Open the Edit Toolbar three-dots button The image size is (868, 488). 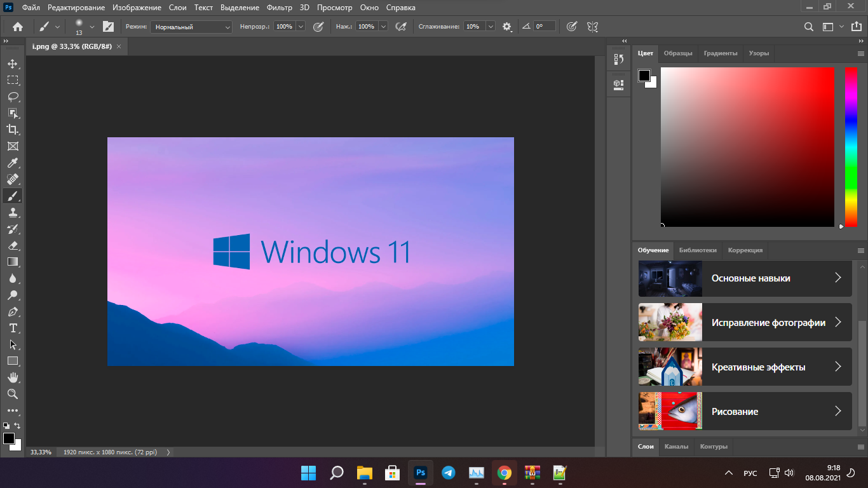[13, 410]
